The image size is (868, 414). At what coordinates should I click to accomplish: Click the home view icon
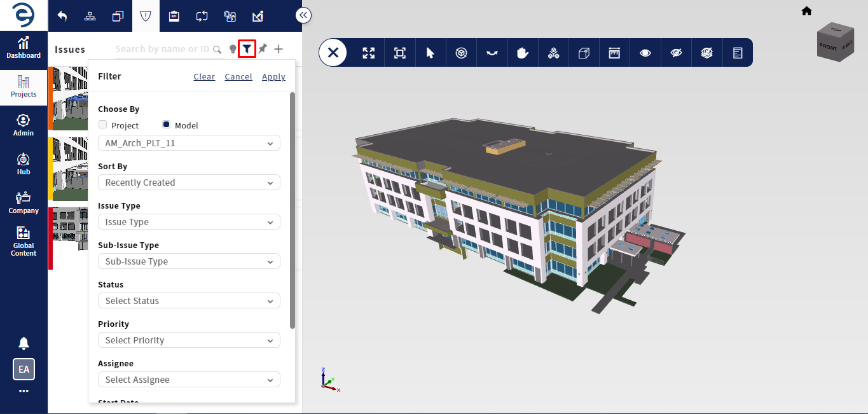coord(806,11)
